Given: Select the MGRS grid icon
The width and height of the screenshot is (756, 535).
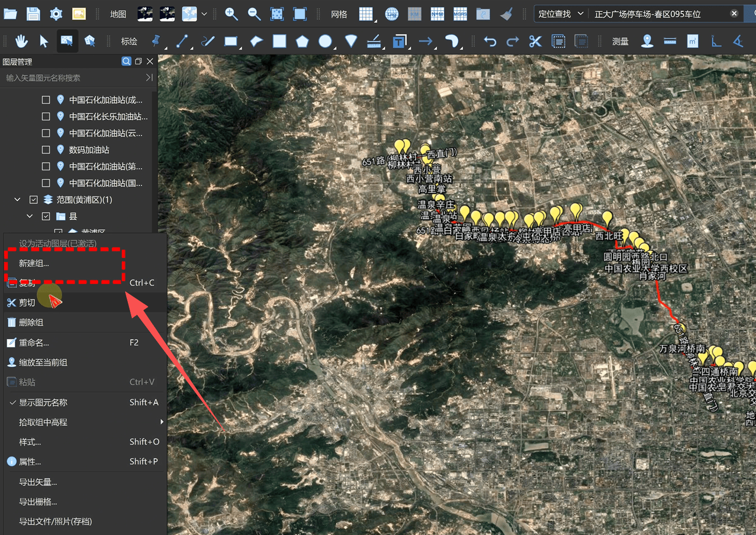Looking at the screenshot, I should tap(460, 14).
